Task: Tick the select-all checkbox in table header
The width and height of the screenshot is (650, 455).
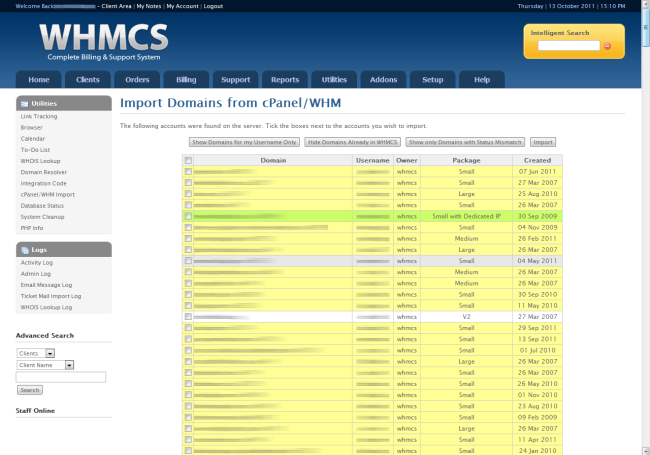Action: (x=188, y=160)
